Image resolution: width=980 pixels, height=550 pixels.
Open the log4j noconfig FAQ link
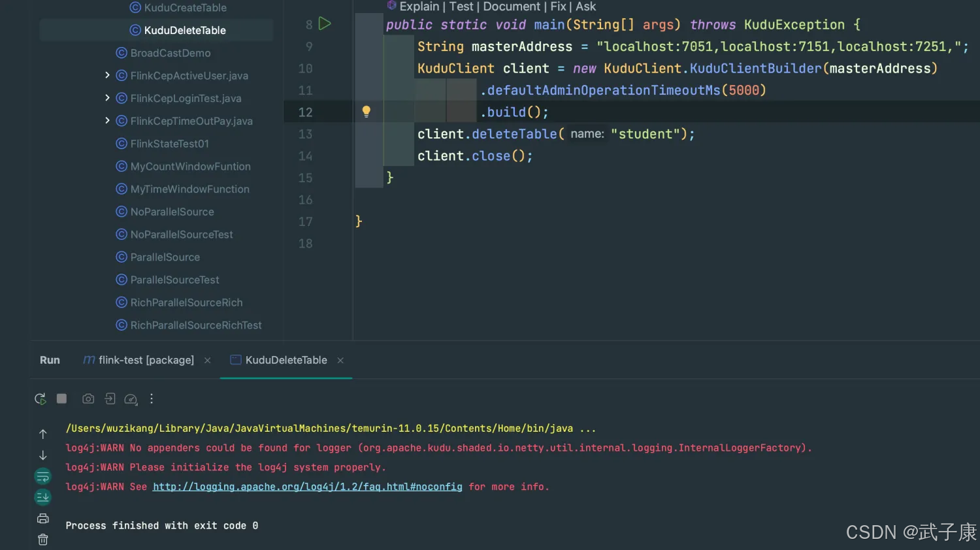(307, 487)
